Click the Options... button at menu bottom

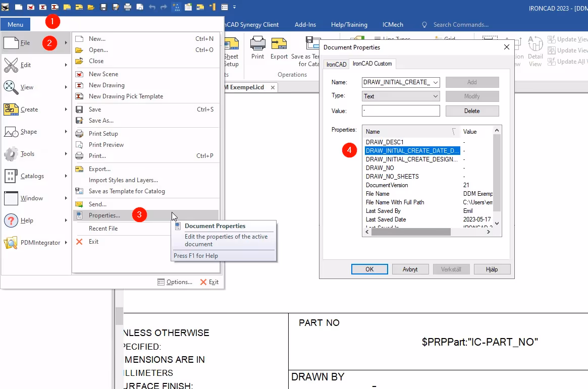coord(175,282)
